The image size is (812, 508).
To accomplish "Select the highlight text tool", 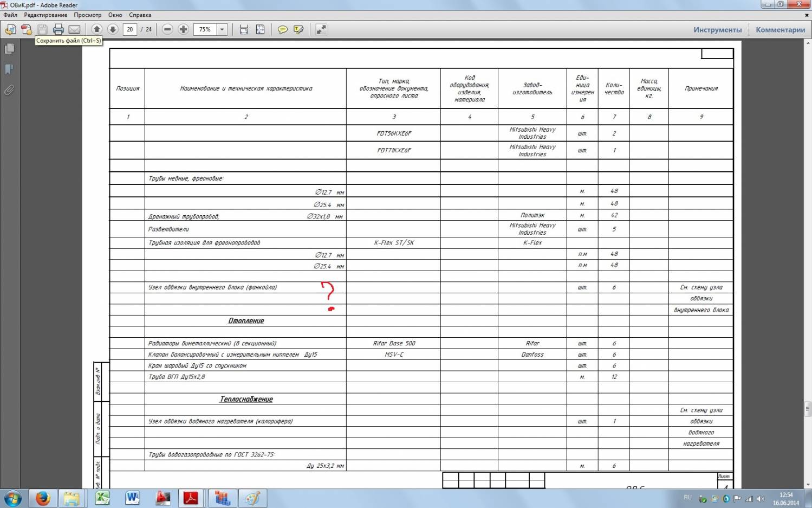I will coord(298,30).
